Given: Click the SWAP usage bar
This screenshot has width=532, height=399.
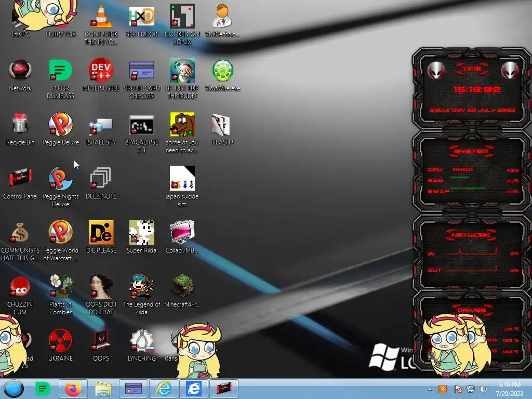Looking at the screenshot, I should click(468, 188).
